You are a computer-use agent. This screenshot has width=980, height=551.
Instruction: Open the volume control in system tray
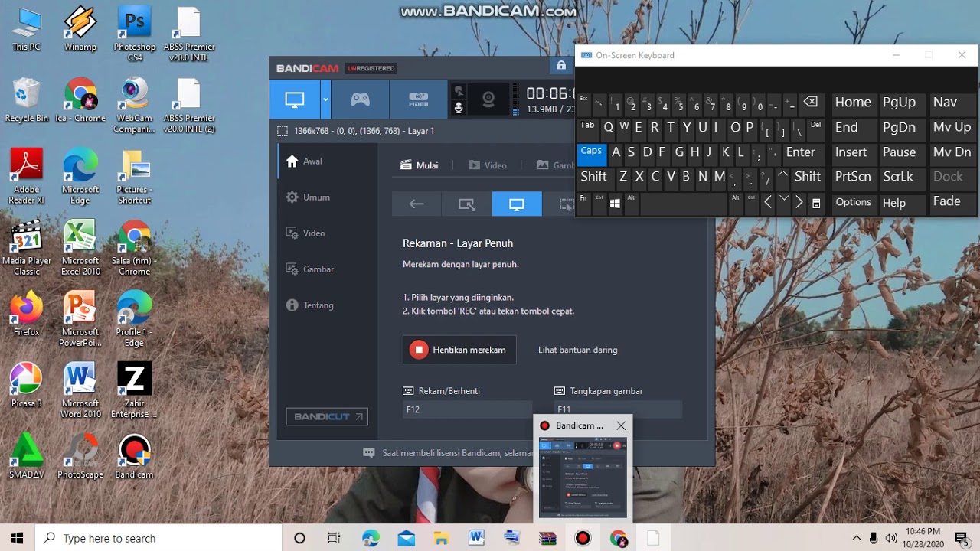pyautogui.click(x=890, y=538)
